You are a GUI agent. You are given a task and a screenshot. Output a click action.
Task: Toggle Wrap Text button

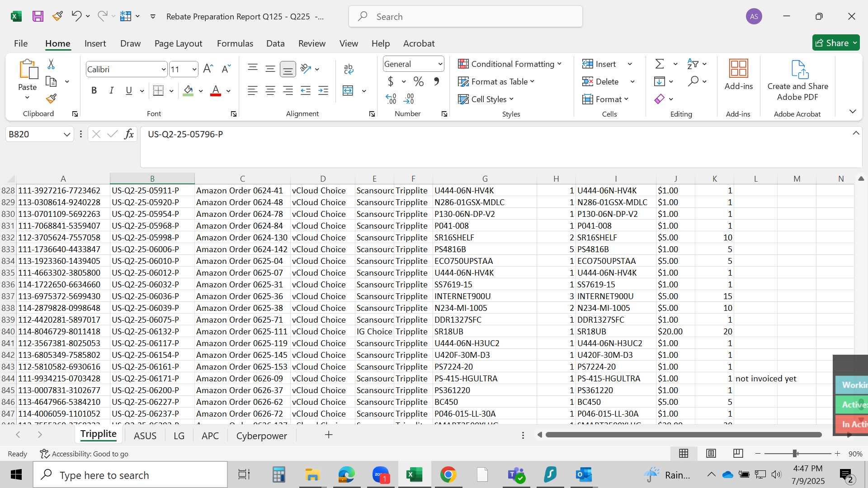point(348,69)
